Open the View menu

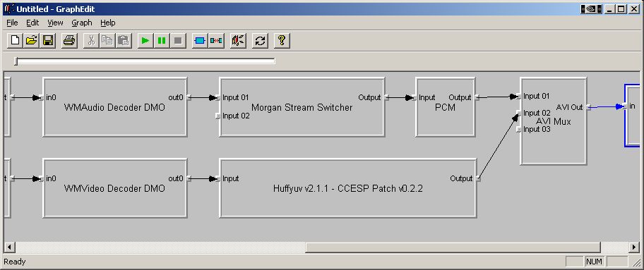point(55,23)
